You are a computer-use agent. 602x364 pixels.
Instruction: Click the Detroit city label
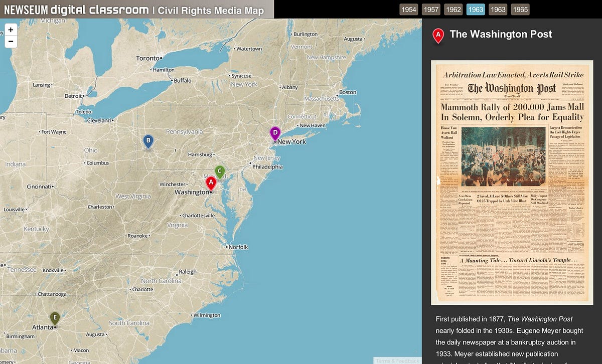coord(73,96)
